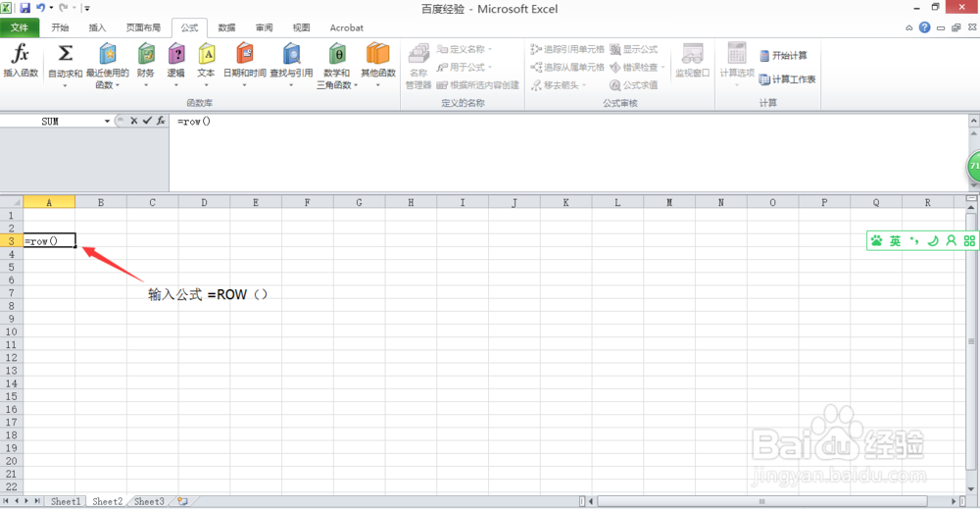Click the vertical scrollbar down arrow
This screenshot has width=980, height=509.
pyautogui.click(x=970, y=489)
